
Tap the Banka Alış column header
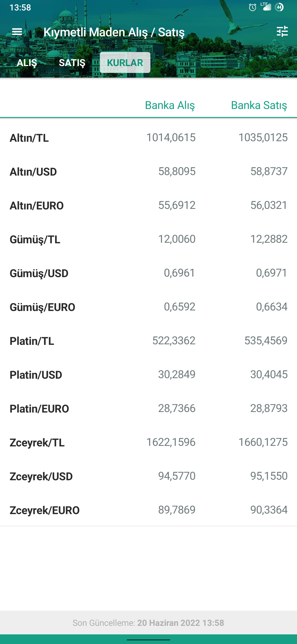170,105
